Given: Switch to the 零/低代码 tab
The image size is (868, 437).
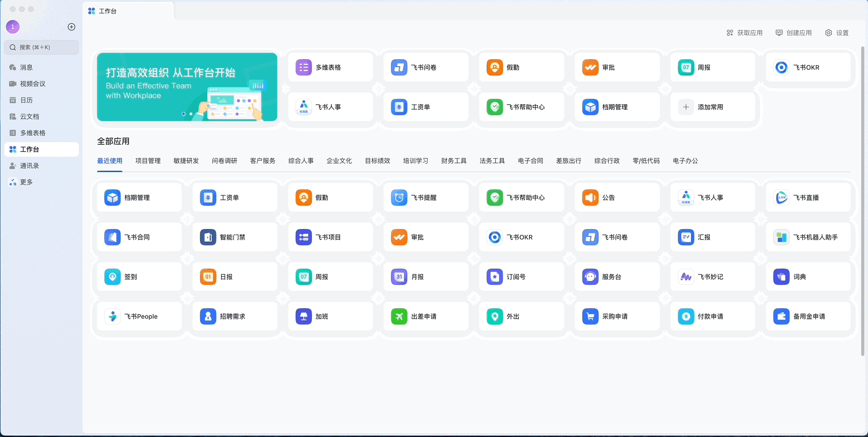Looking at the screenshot, I should tap(646, 161).
